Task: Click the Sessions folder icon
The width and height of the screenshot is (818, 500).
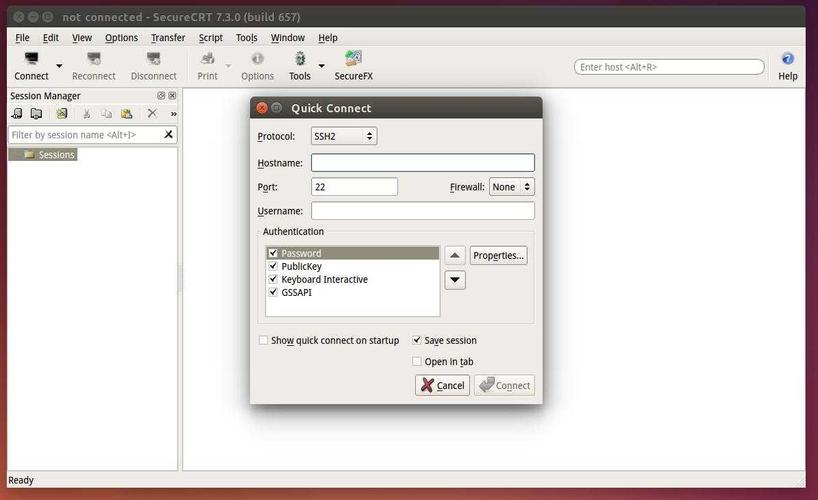Action: pos(29,154)
